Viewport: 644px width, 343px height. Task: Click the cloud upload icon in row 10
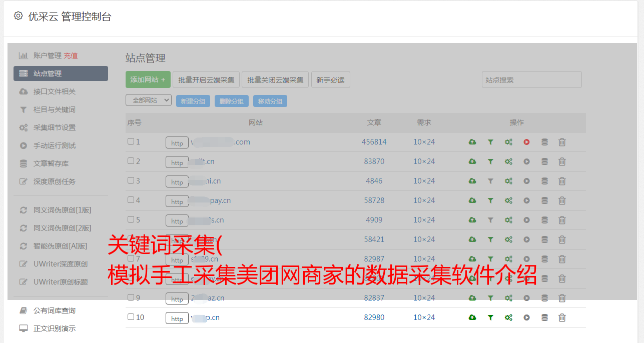472,317
